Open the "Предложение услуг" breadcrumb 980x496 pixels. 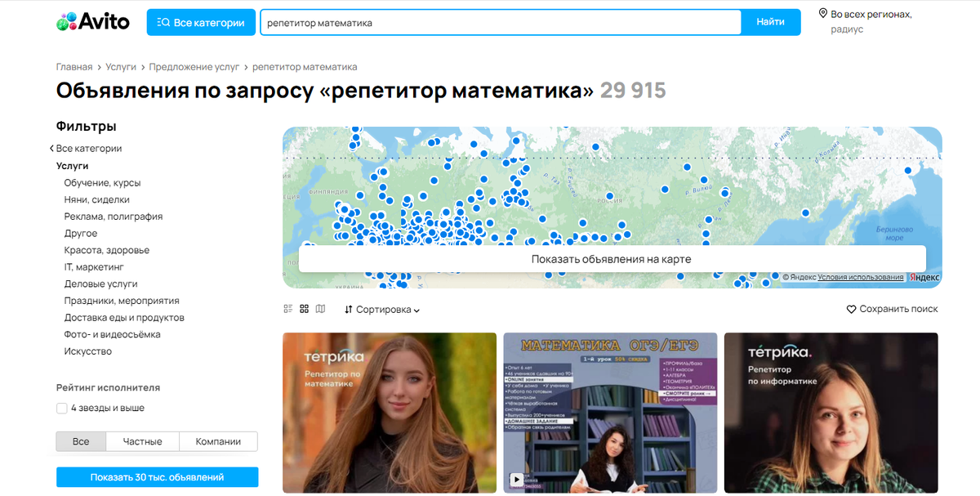tap(194, 67)
